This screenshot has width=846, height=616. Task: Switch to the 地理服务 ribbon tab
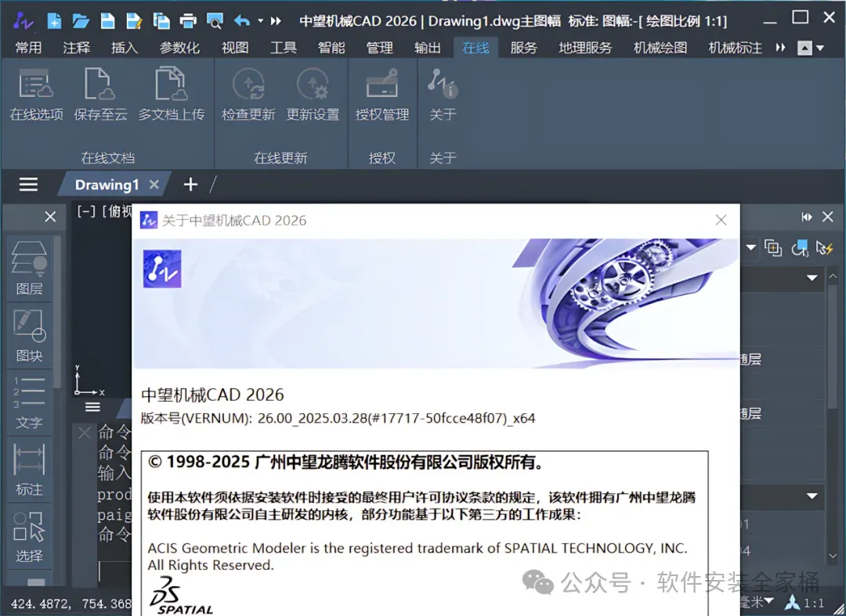click(x=585, y=48)
